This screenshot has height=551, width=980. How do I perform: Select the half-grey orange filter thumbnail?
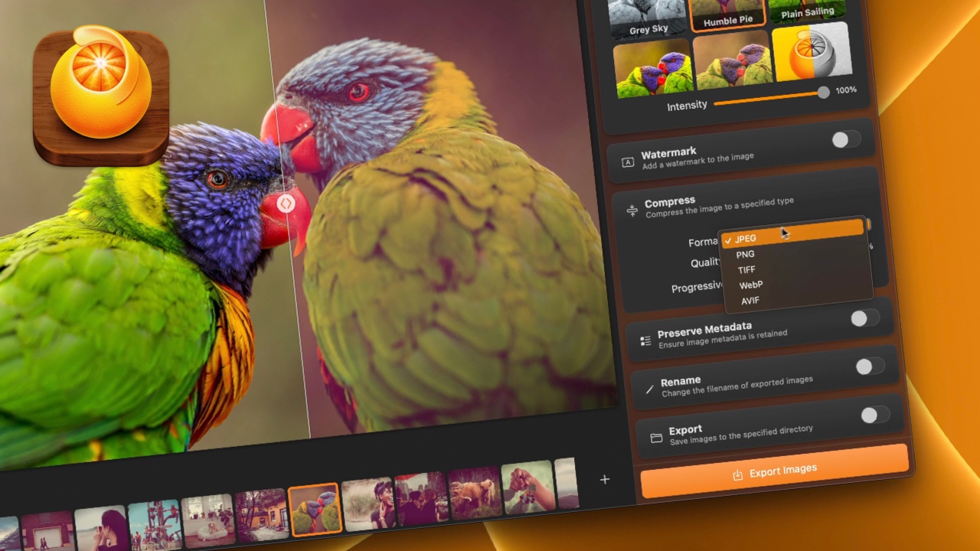pyautogui.click(x=812, y=52)
